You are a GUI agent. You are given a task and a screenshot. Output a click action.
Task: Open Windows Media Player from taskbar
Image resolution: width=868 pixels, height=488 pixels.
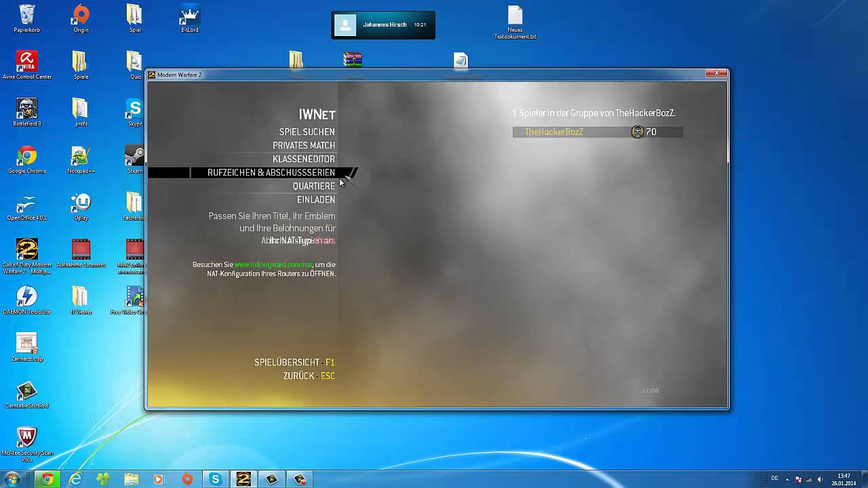coord(159,479)
